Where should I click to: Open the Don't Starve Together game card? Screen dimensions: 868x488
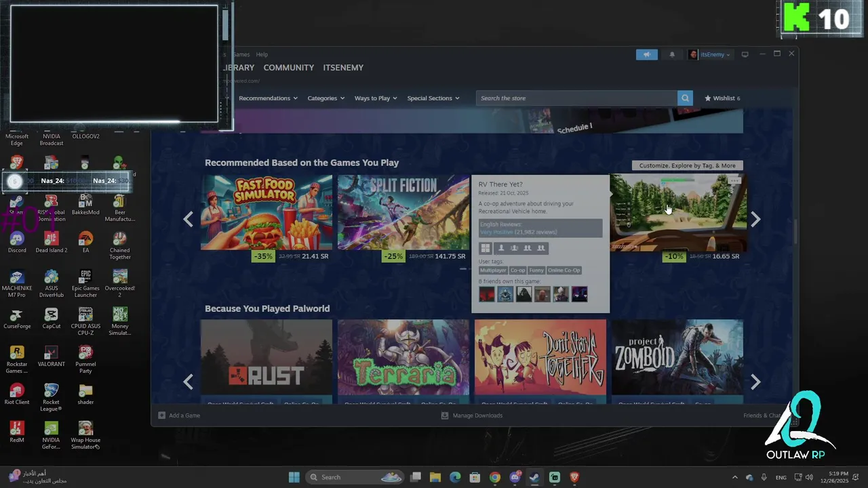[540, 357]
